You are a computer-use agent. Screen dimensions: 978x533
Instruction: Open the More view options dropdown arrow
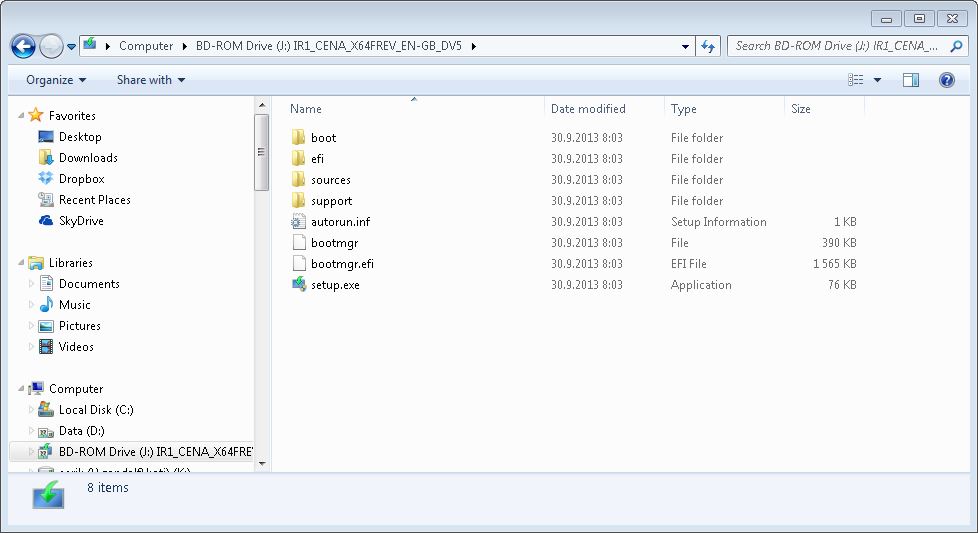pos(877,80)
